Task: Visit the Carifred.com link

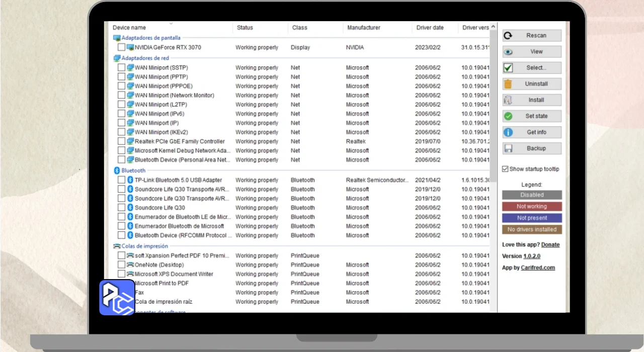Action: click(x=538, y=268)
